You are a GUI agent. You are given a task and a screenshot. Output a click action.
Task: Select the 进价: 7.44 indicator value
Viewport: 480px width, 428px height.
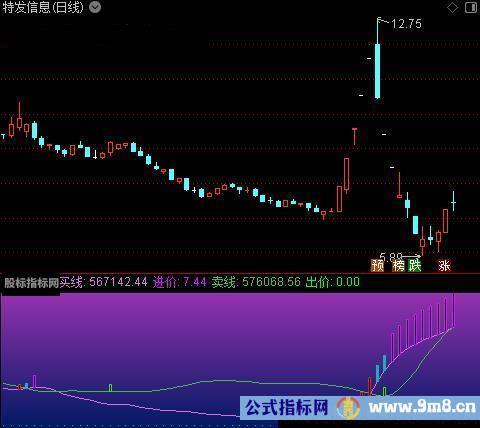180,282
